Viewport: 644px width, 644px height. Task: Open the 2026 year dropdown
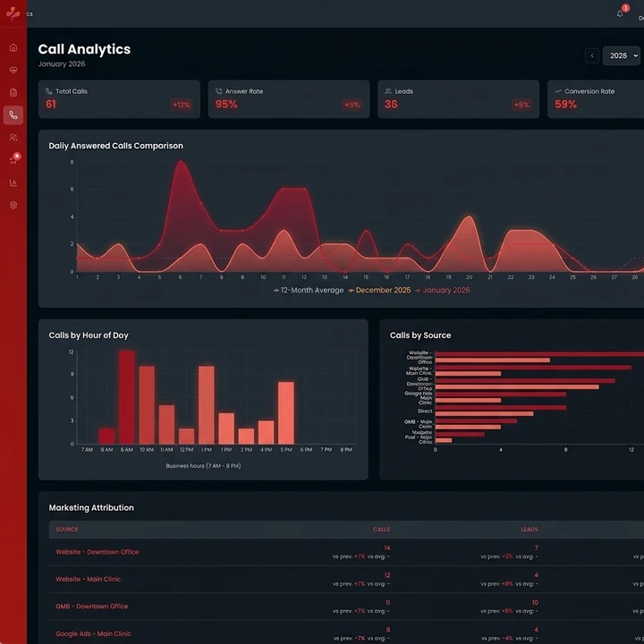[623, 55]
